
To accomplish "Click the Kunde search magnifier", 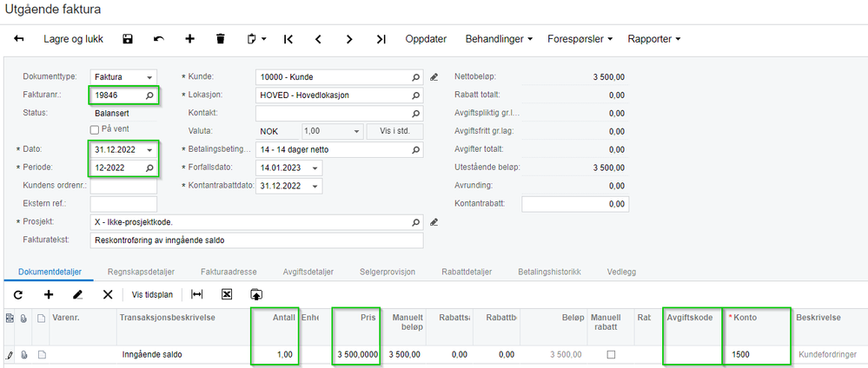I will pyautogui.click(x=415, y=77).
